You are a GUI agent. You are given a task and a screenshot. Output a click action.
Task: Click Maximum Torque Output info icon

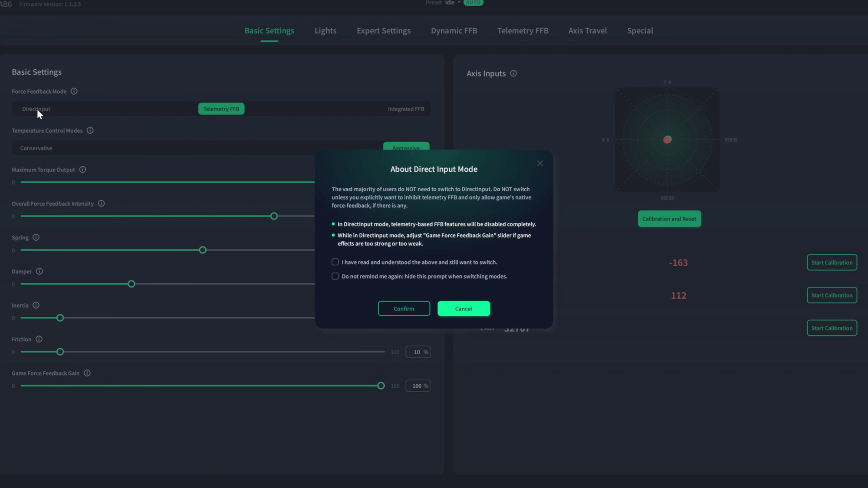tap(82, 170)
